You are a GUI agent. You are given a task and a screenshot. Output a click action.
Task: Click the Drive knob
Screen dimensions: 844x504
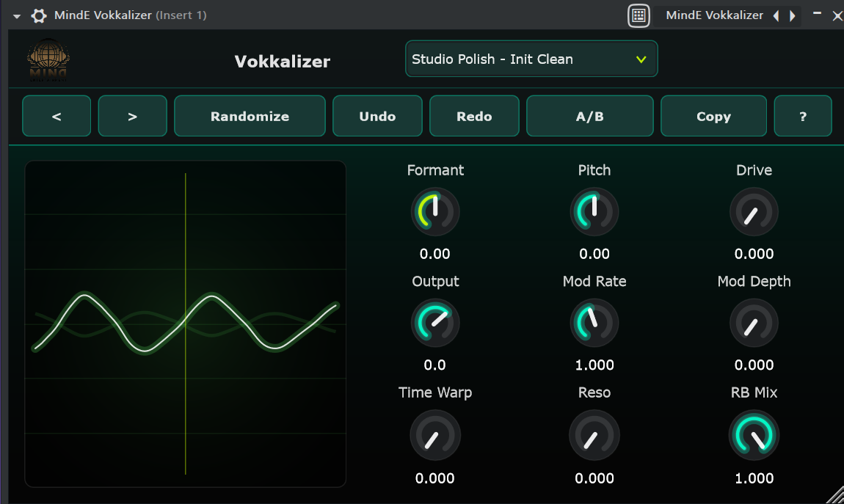pos(754,211)
